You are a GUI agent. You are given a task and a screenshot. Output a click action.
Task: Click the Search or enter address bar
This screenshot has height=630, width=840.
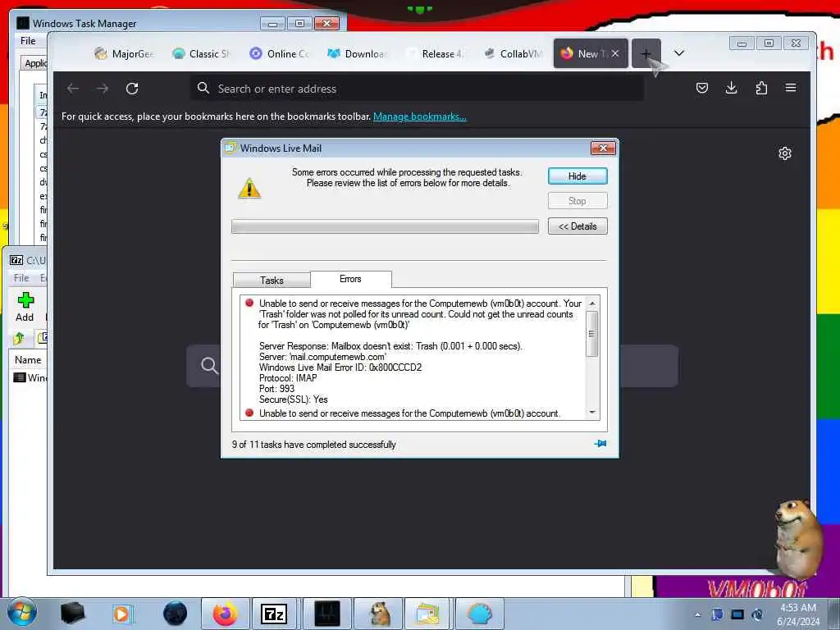tap(417, 89)
